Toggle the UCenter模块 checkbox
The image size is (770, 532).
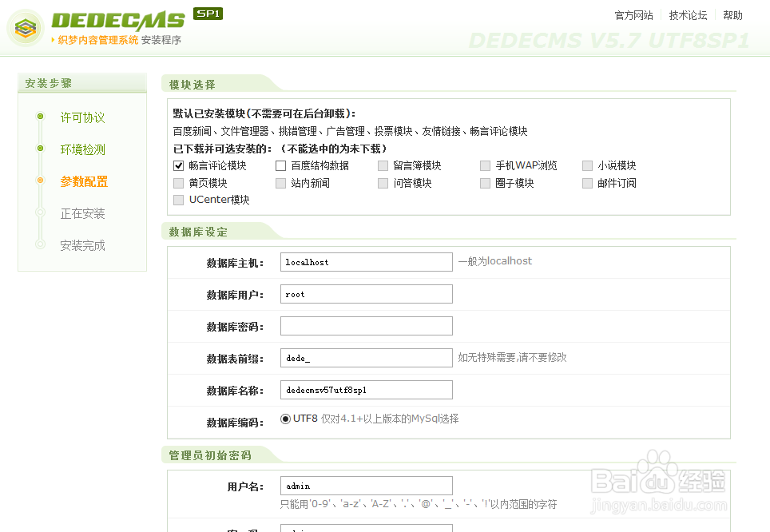[179, 200]
